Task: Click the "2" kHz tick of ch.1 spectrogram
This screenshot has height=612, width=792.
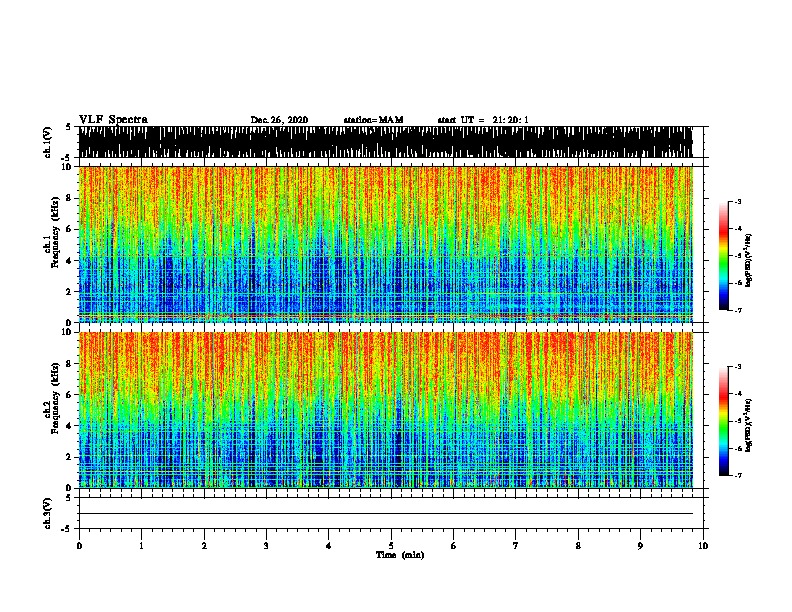Action: click(x=69, y=292)
